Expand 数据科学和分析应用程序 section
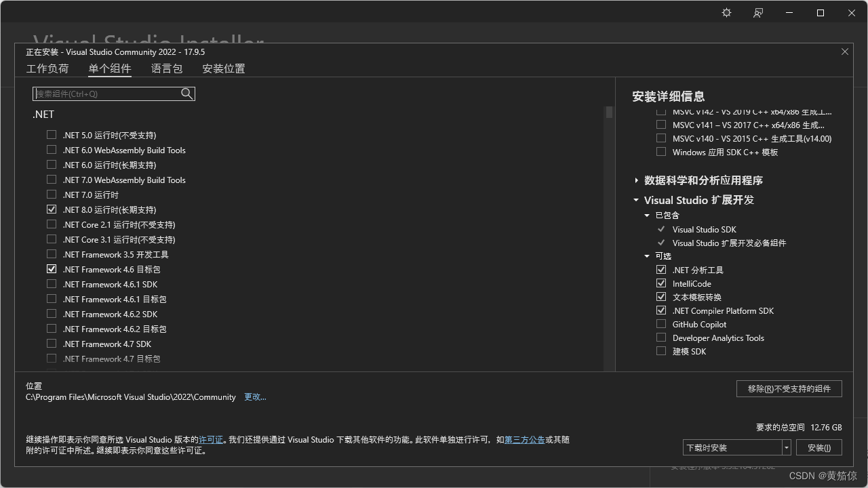 tap(636, 180)
